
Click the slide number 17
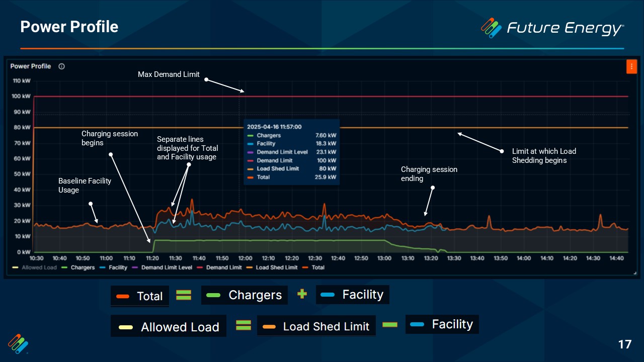[624, 344]
